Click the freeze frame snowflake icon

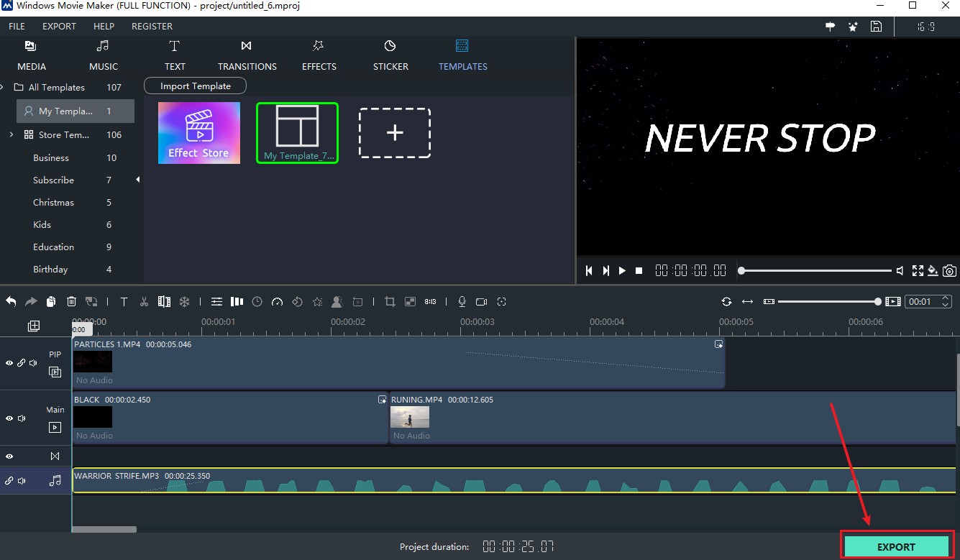pyautogui.click(x=184, y=302)
